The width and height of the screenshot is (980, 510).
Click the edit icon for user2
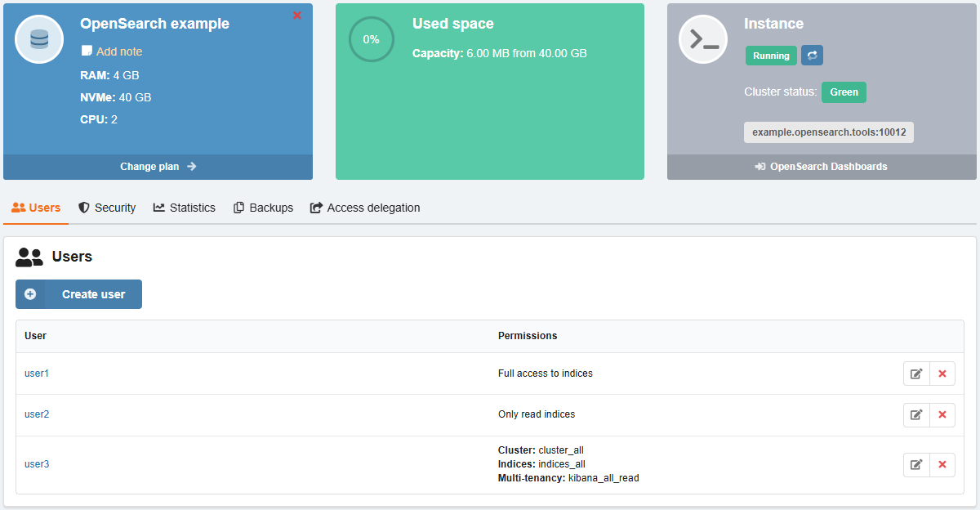click(916, 414)
